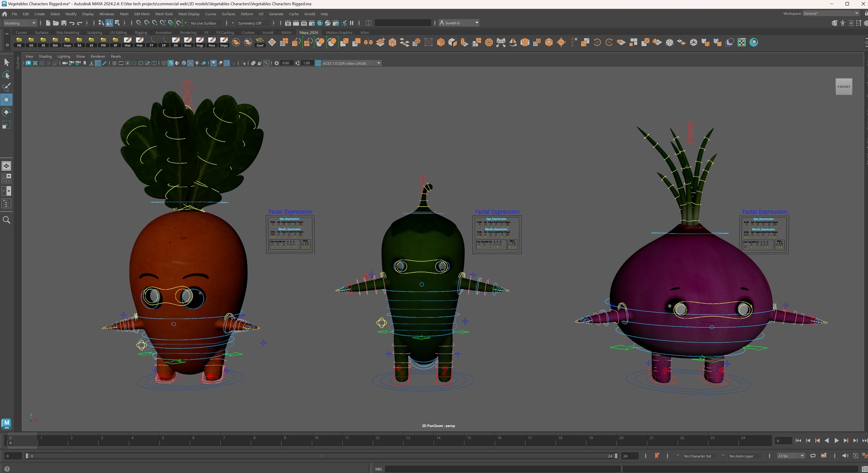Screen dimensions: 868x473
Task: Undo the last action with the toolbar arrow
Action: (72, 23)
